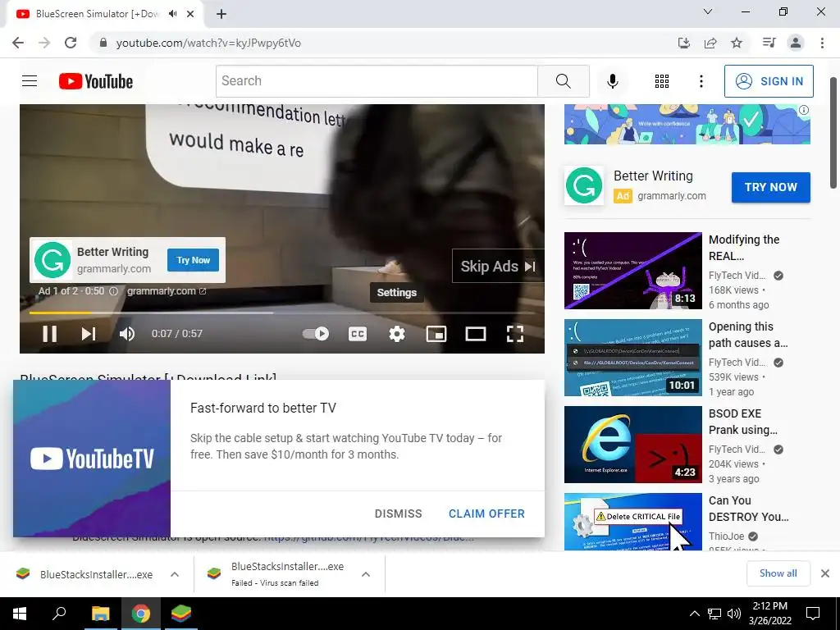Open a new tab
The image size is (840, 630).
(x=221, y=14)
